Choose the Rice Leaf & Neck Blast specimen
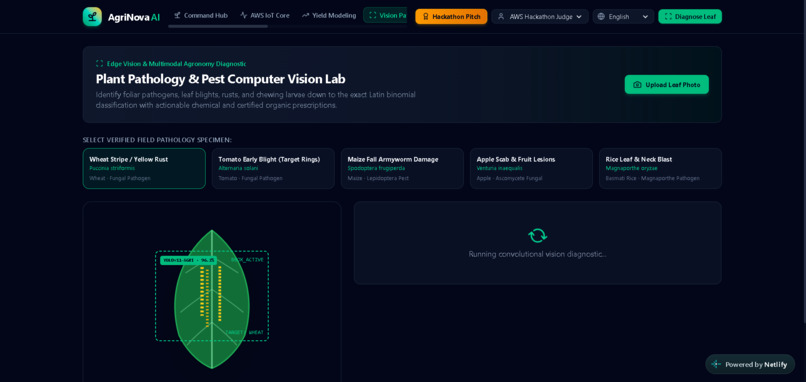806x382 pixels. tap(660, 168)
